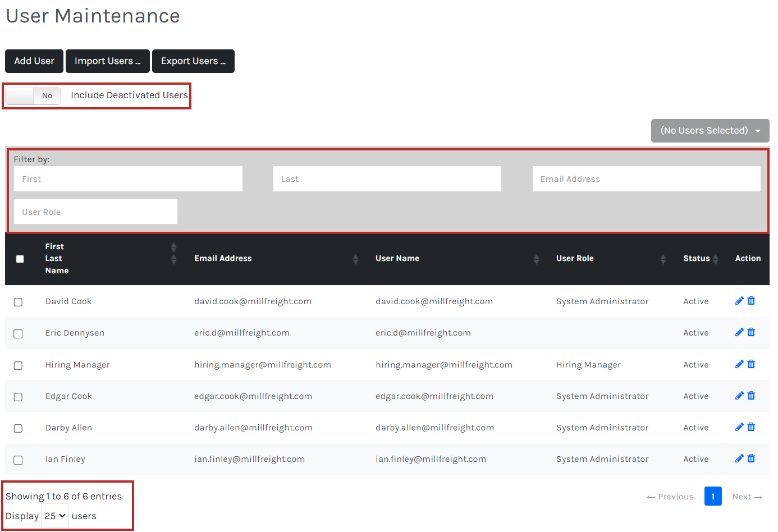Focus the First name filter field
This screenshot has height=532, width=778.
pos(128,179)
